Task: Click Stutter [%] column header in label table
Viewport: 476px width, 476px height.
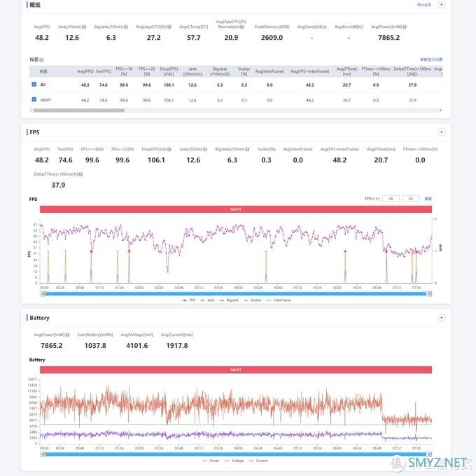Action: click(244, 71)
